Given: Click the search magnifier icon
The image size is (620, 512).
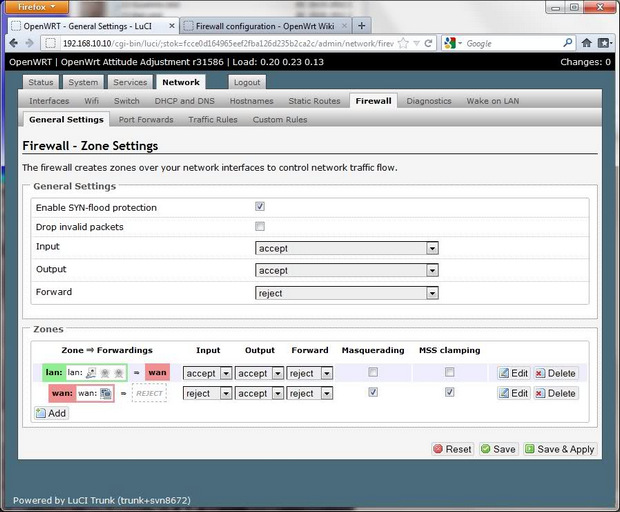Looking at the screenshot, I should point(567,42).
